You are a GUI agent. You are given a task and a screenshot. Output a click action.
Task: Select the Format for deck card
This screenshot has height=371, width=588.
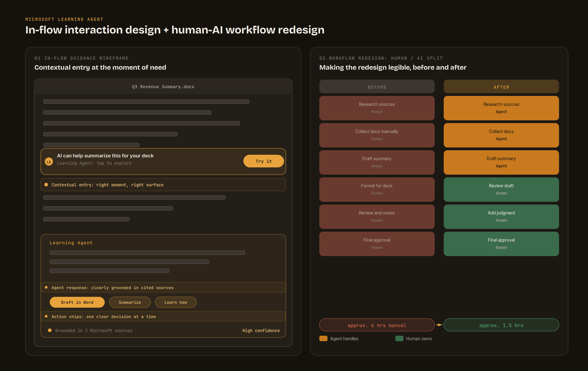coord(377,189)
